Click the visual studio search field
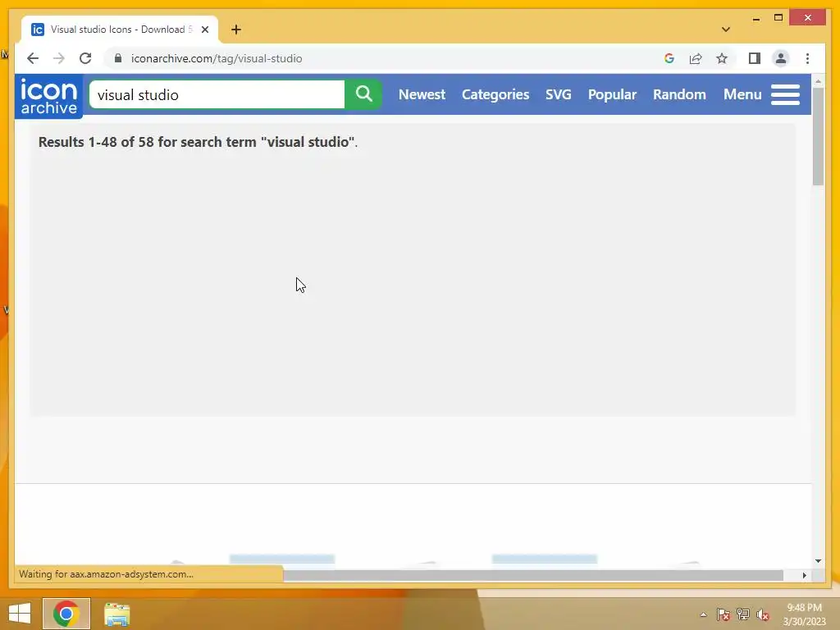This screenshot has width=840, height=630. (217, 94)
